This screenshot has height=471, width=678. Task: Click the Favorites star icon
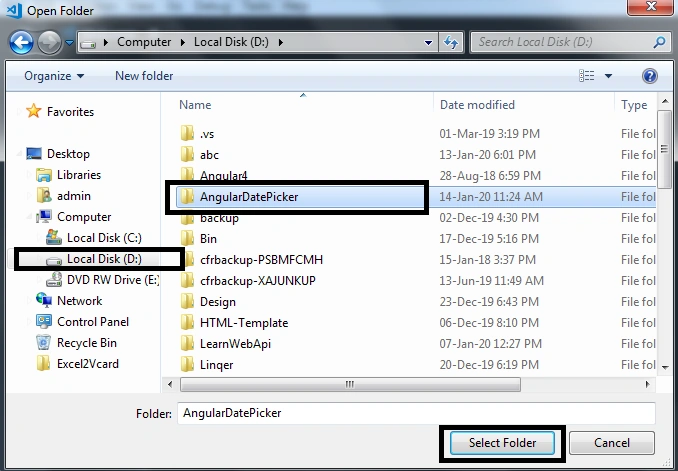[x=34, y=111]
